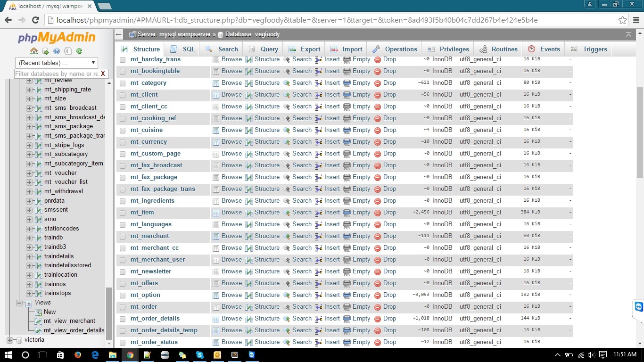Open the Triggers tab
The height and width of the screenshot is (362, 644).
[589, 49]
